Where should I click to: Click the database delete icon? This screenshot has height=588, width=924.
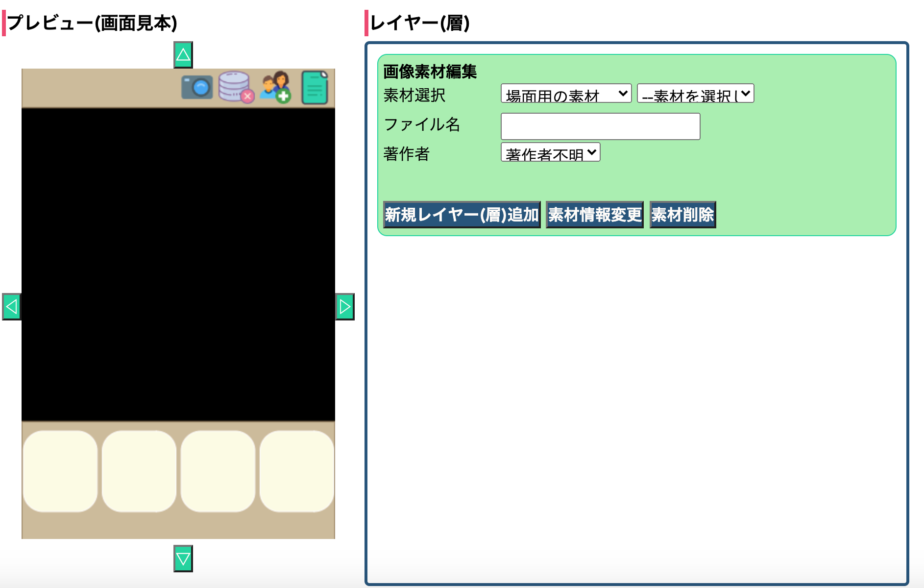236,87
